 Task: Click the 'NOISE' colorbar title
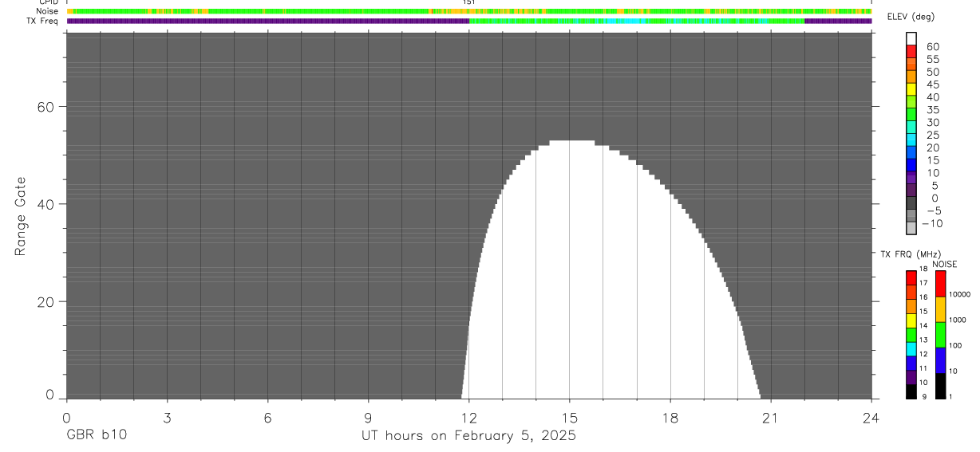point(945,264)
